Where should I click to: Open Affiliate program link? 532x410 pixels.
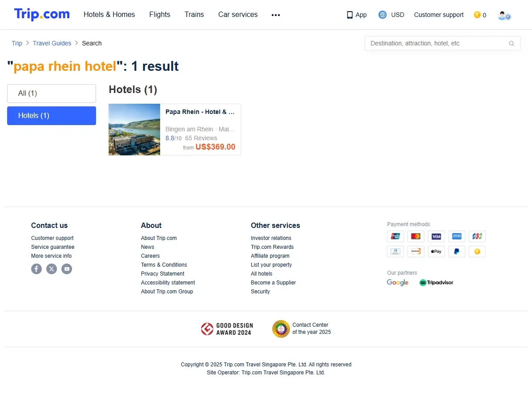coord(270,256)
